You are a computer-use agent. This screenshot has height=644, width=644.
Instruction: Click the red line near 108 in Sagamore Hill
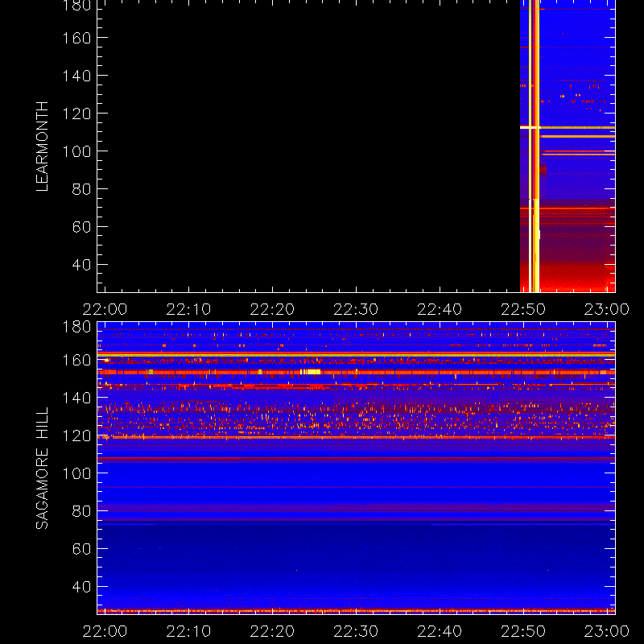coord(356,457)
